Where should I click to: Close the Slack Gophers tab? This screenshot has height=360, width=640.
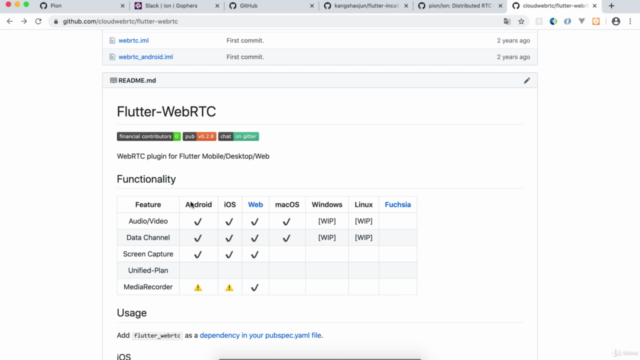217,6
